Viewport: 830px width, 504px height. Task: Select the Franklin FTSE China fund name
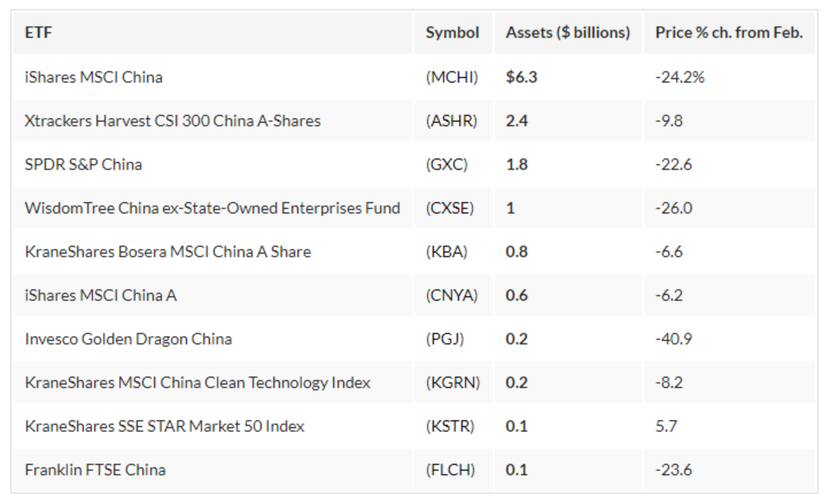(95, 470)
